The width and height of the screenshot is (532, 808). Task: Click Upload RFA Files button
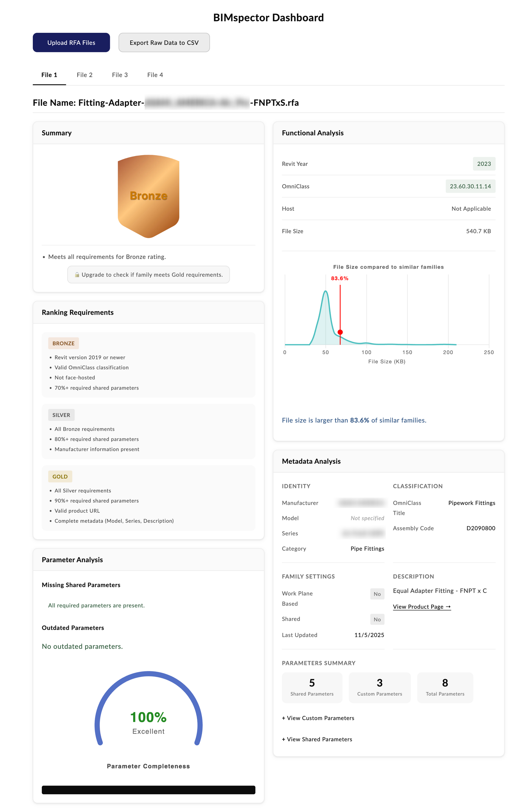[71, 42]
